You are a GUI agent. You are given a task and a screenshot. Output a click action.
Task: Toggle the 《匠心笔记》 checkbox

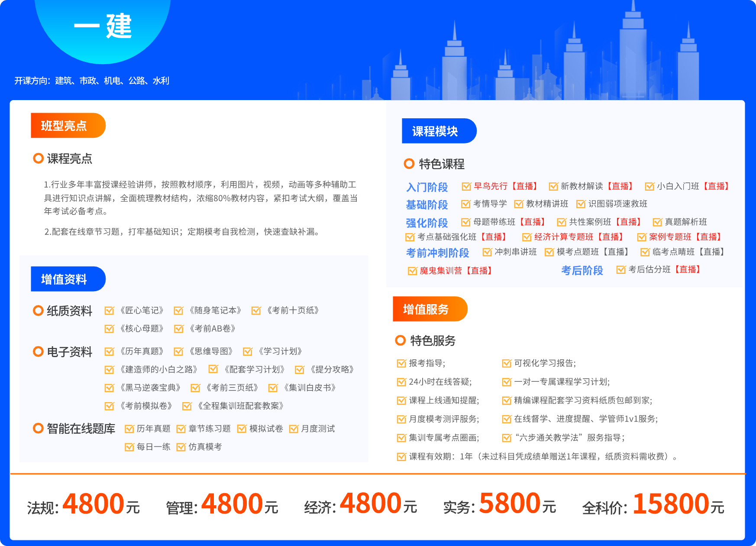109,310
